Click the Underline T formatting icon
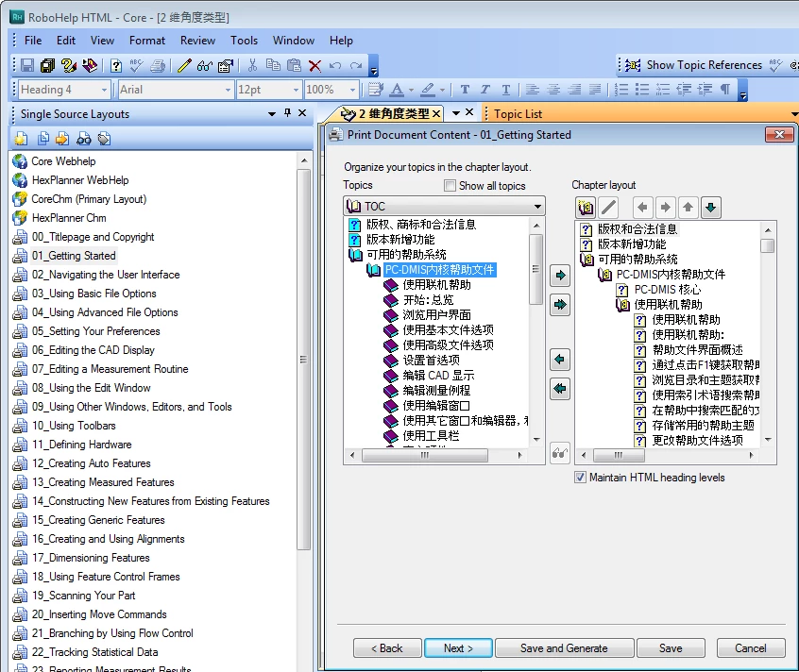This screenshot has width=799, height=672. pos(505,90)
